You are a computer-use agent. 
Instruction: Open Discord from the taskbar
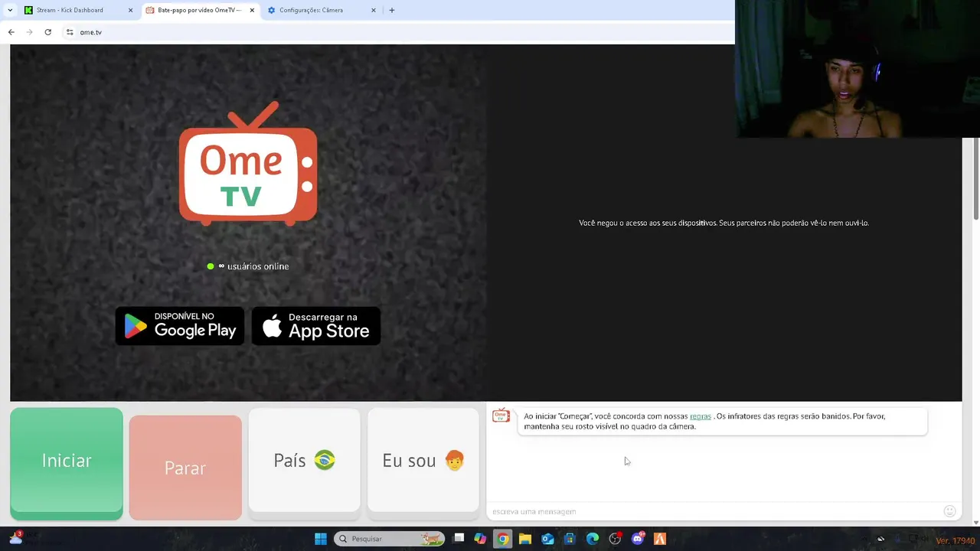(x=638, y=539)
